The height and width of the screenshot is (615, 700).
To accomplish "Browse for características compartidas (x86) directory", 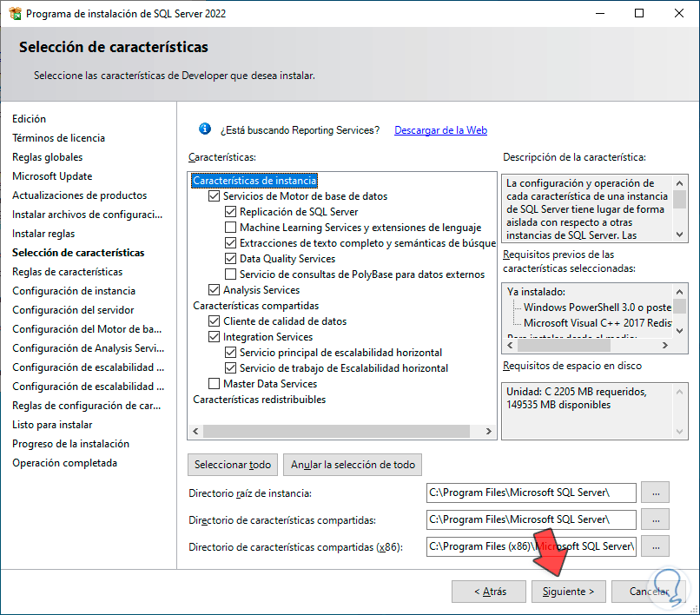I will (656, 546).
